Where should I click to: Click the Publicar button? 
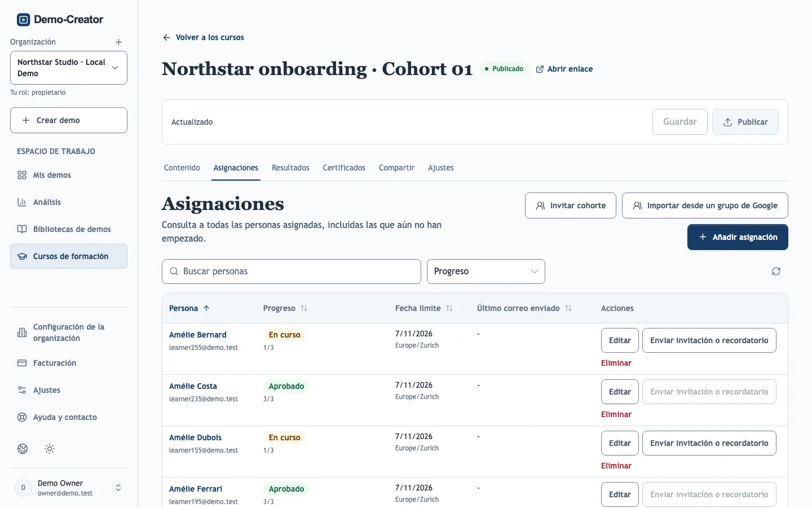coord(745,122)
